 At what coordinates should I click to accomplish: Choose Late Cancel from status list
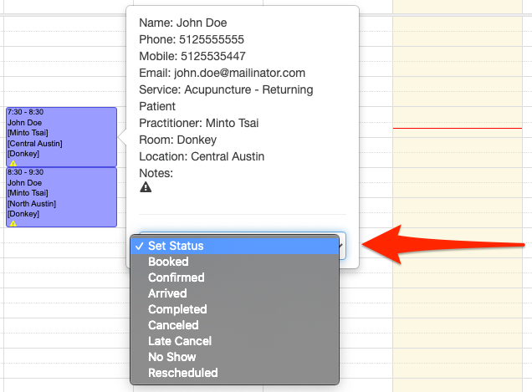180,341
